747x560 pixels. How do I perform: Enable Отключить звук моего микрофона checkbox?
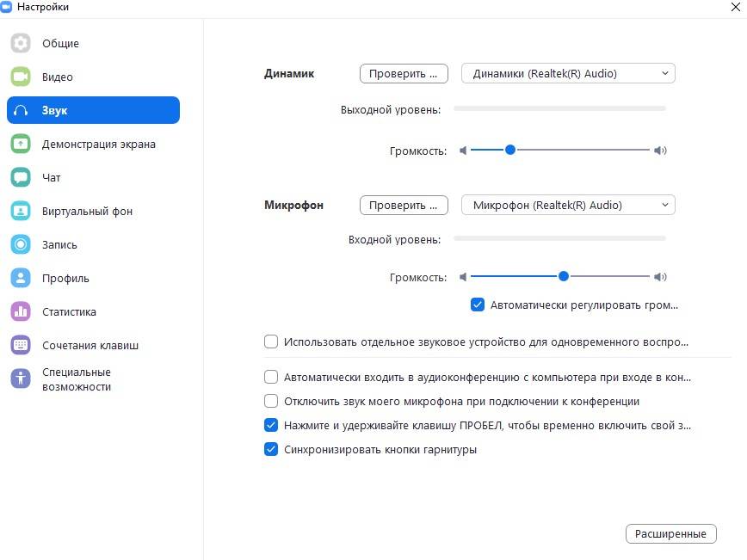271,401
